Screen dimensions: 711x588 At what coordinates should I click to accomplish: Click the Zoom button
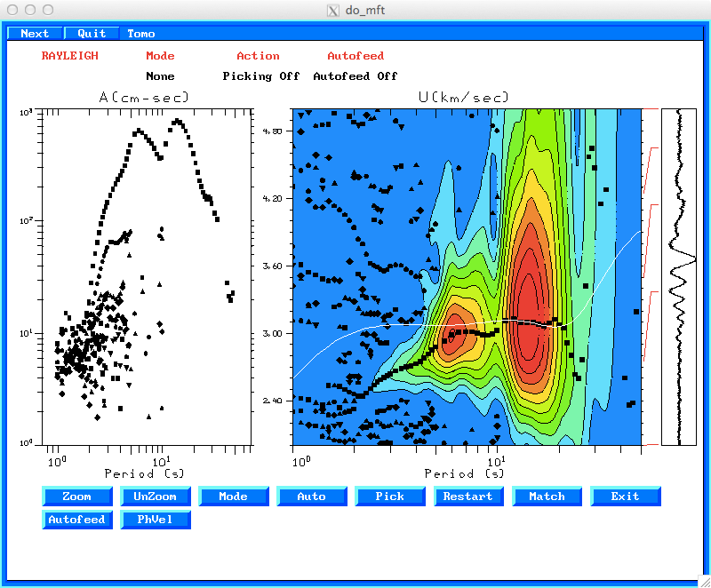pyautogui.click(x=77, y=496)
